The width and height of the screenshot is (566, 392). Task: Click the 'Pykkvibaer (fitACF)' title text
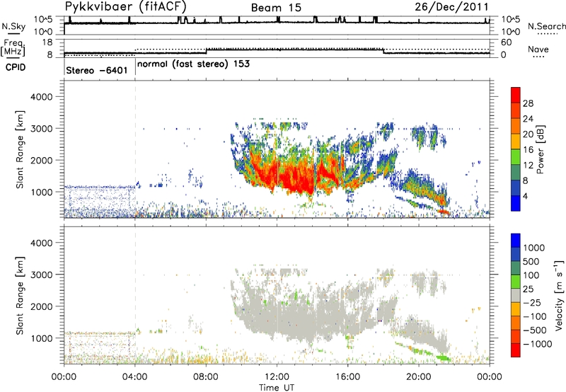[x=125, y=6]
